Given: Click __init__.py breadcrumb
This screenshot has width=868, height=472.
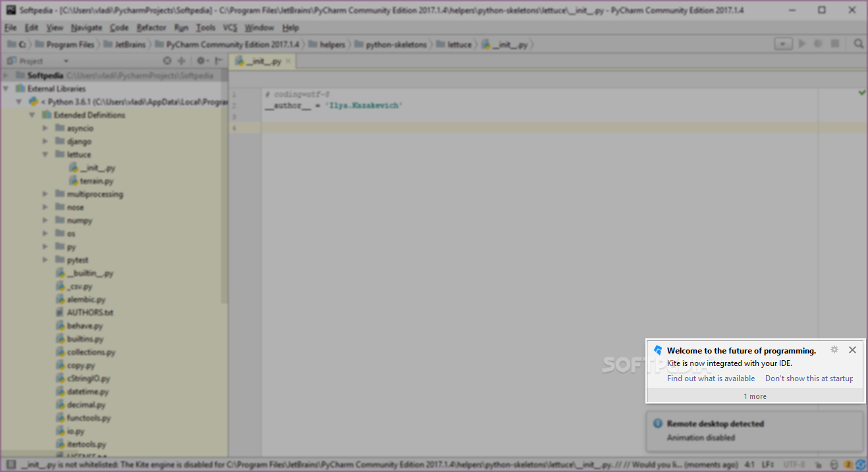Looking at the screenshot, I should 505,45.
